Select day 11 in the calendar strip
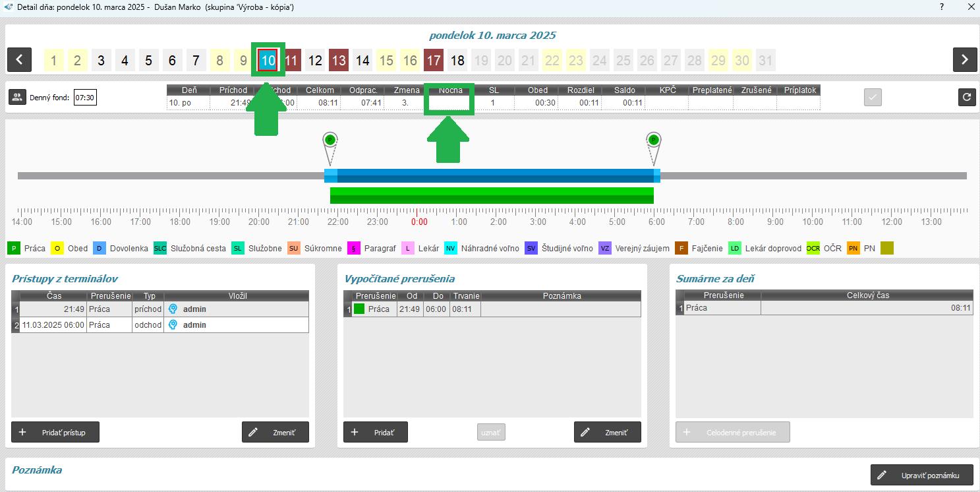Image resolution: width=980 pixels, height=492 pixels. pos(291,61)
